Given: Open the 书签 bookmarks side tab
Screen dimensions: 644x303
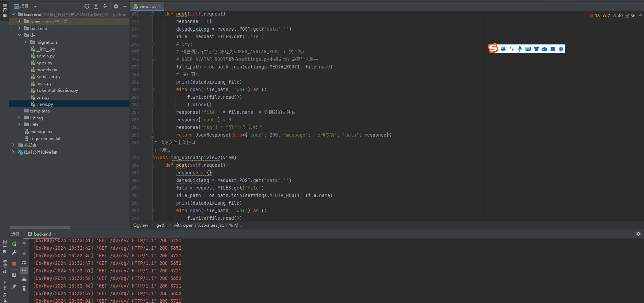Looking at the screenshot, I should point(4,247).
